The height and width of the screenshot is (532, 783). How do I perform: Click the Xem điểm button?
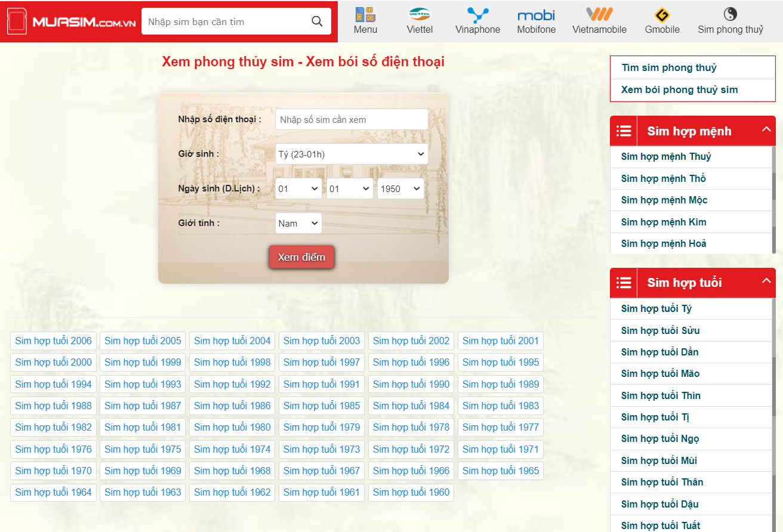(x=301, y=257)
